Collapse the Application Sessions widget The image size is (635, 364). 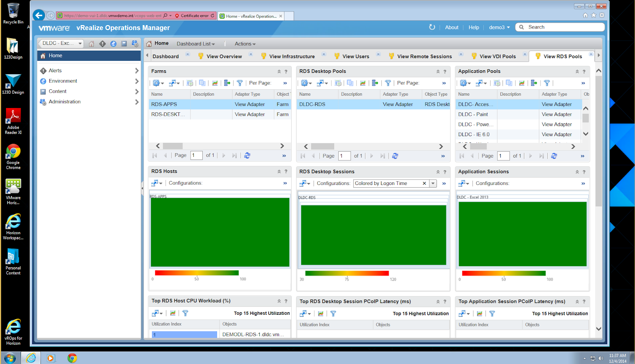(577, 172)
